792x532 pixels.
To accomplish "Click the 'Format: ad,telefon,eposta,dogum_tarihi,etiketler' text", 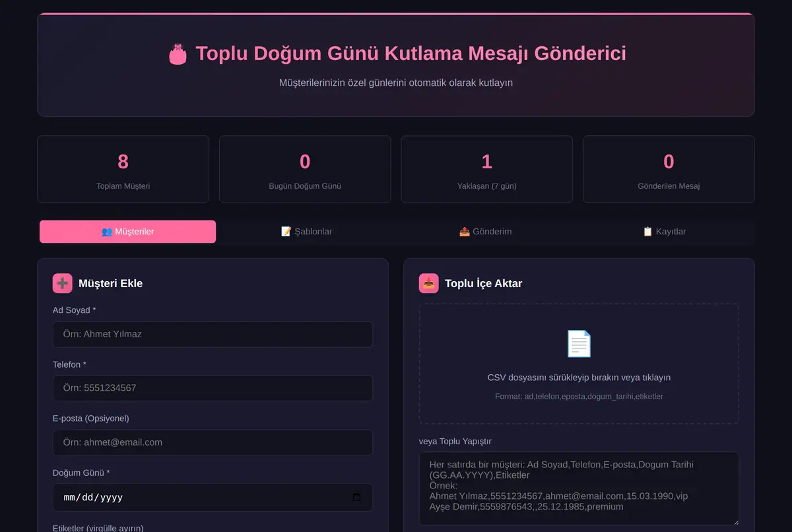I will pyautogui.click(x=579, y=396).
